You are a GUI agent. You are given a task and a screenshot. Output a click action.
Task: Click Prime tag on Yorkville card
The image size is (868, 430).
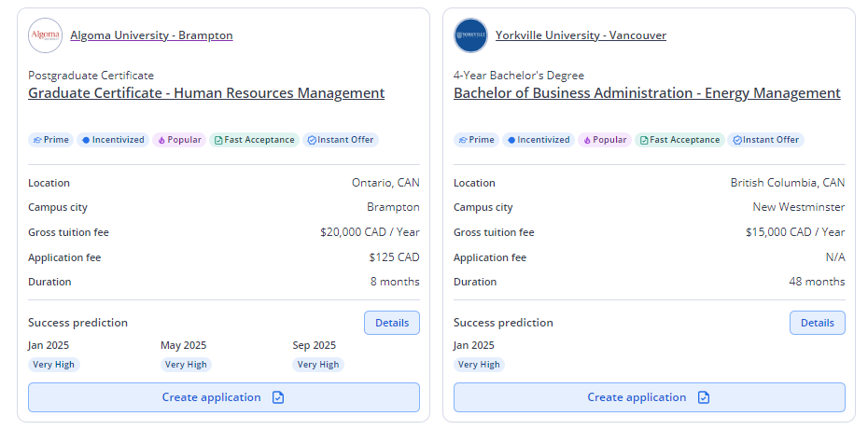[476, 140]
